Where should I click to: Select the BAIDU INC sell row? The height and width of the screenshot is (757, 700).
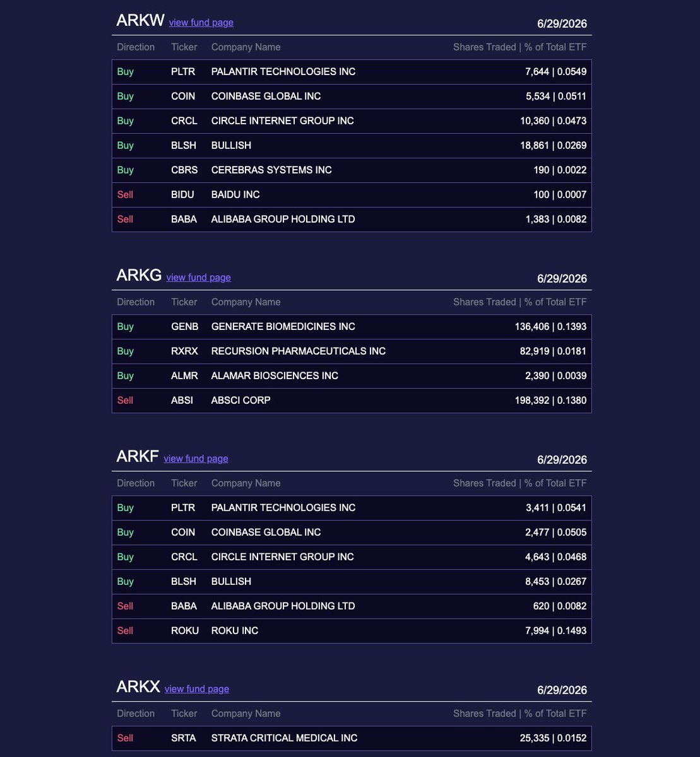pyautogui.click(x=352, y=195)
